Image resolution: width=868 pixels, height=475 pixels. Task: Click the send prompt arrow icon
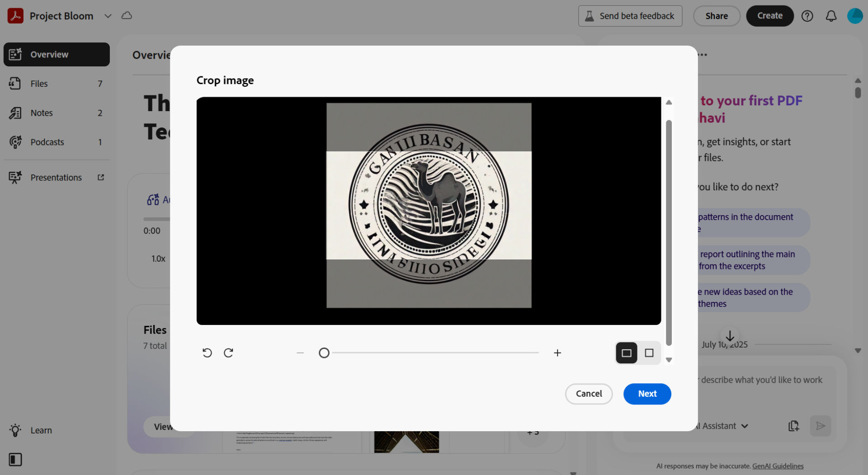821,426
